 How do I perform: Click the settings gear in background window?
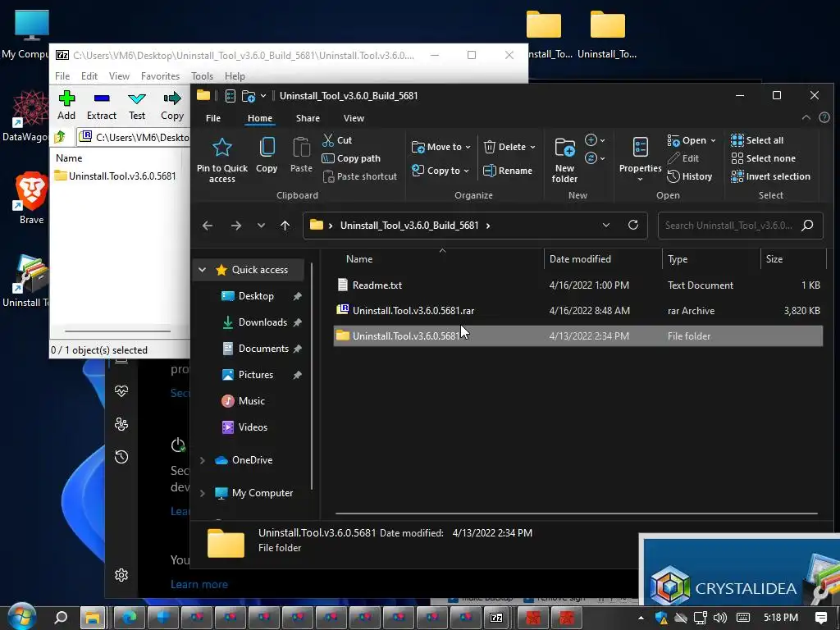pyautogui.click(x=121, y=575)
